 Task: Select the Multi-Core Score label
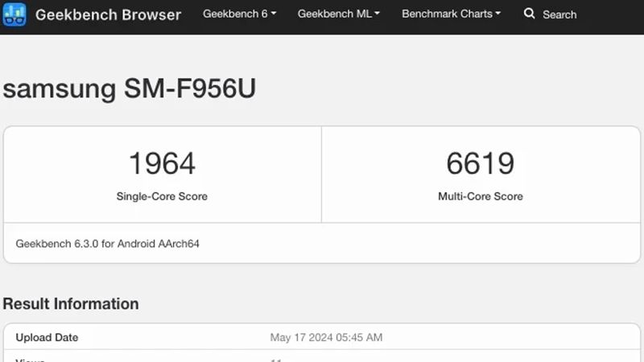point(480,196)
